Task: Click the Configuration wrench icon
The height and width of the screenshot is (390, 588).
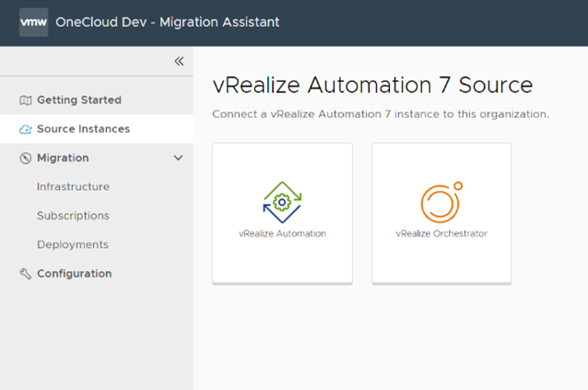Action: pyautogui.click(x=26, y=274)
